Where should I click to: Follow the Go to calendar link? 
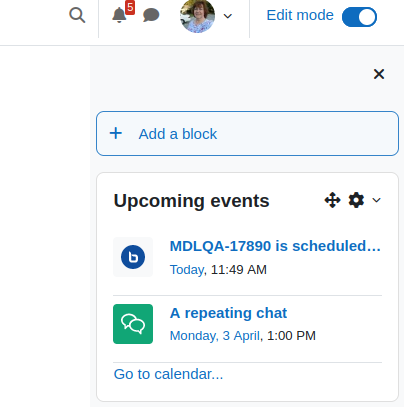pos(168,374)
